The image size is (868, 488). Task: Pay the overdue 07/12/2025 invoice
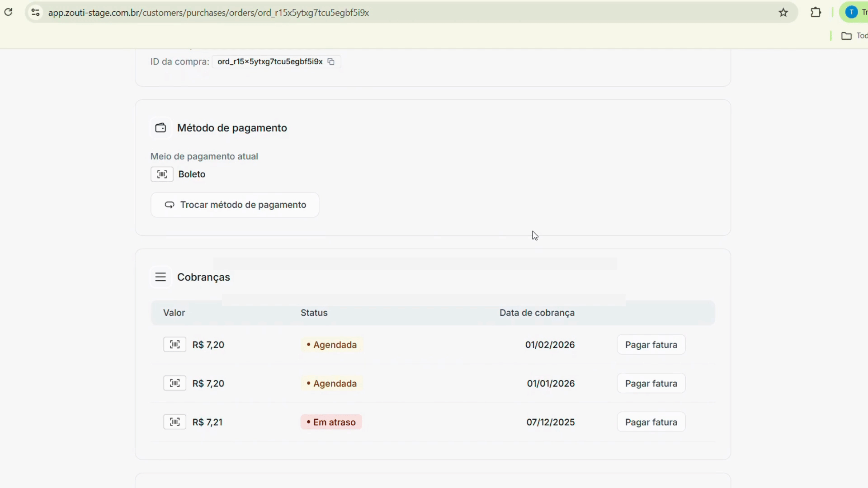[x=651, y=422]
